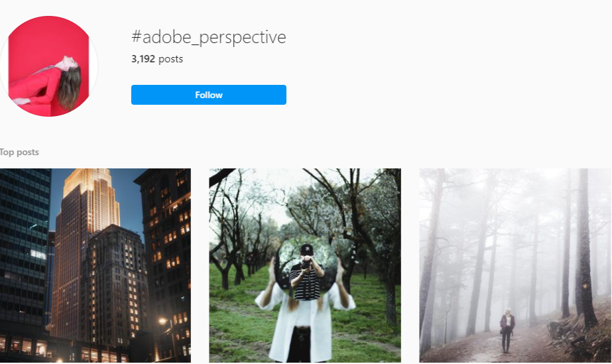Click the woman's hair in profile picture
The width and height of the screenshot is (612, 364).
point(70,88)
